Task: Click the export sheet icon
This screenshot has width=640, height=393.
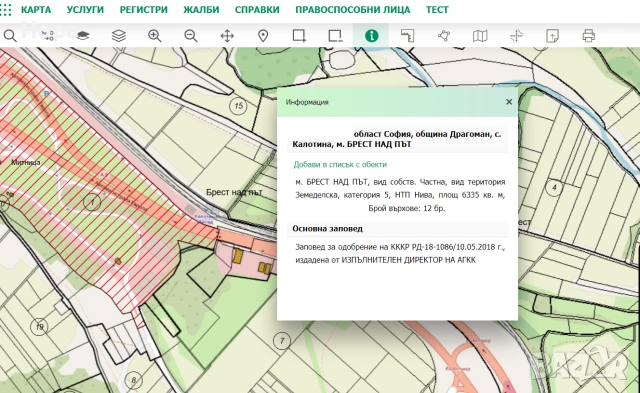Action: coord(552,36)
